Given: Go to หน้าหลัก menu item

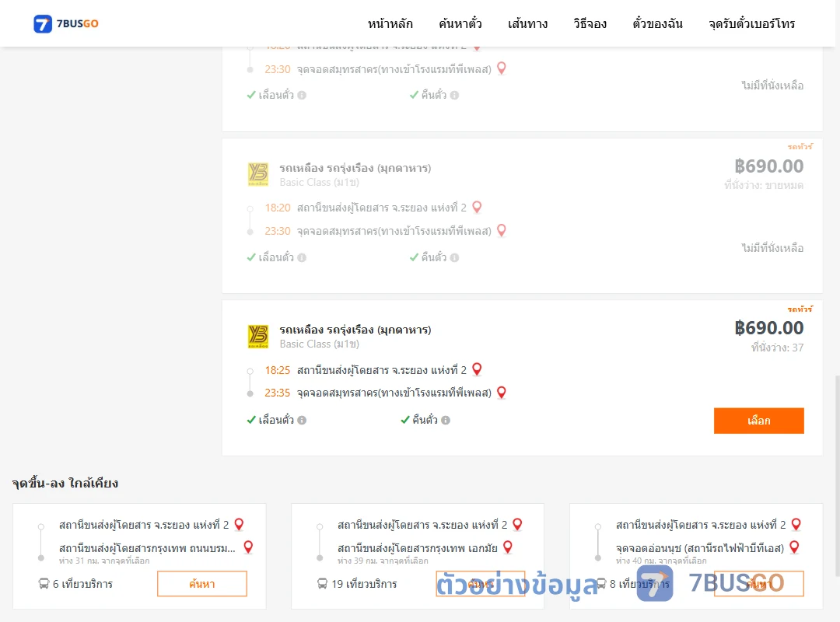Looking at the screenshot, I should (x=390, y=23).
